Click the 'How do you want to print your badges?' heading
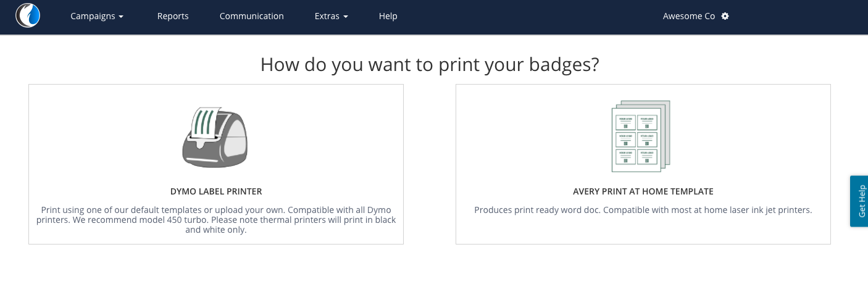 pos(430,64)
